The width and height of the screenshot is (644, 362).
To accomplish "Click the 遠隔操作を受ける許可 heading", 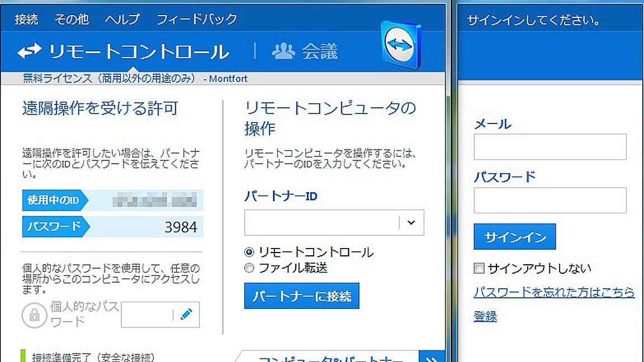I will pyautogui.click(x=100, y=108).
